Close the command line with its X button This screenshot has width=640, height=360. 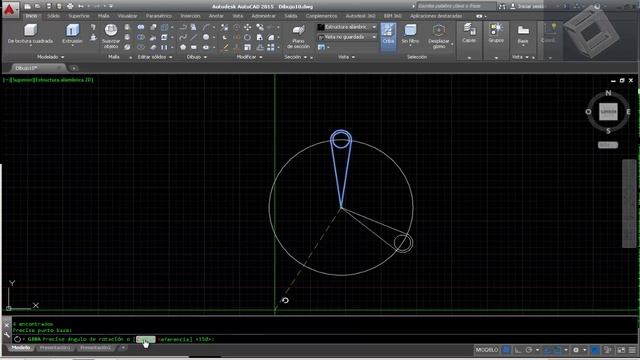(x=7, y=325)
